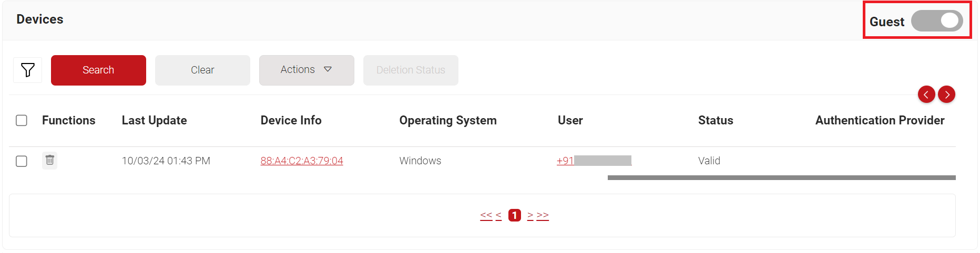This screenshot has width=980, height=253.
Task: Click the trash delete icon in device row
Action: (50, 160)
